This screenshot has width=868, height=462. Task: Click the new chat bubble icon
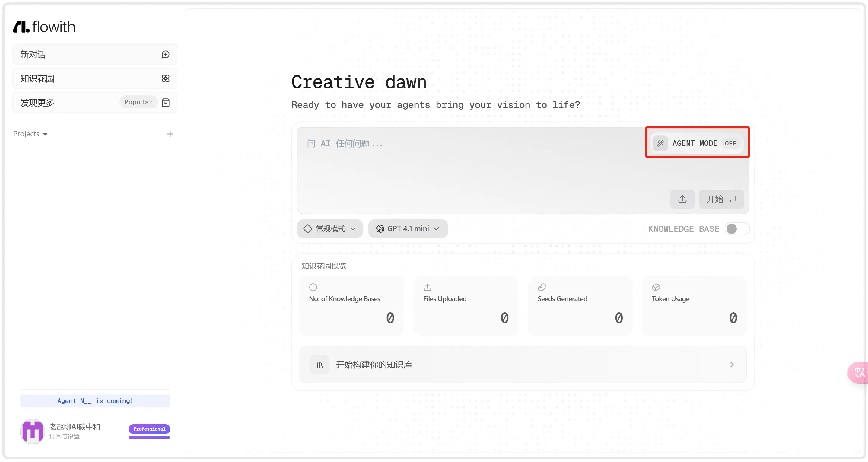(165, 55)
